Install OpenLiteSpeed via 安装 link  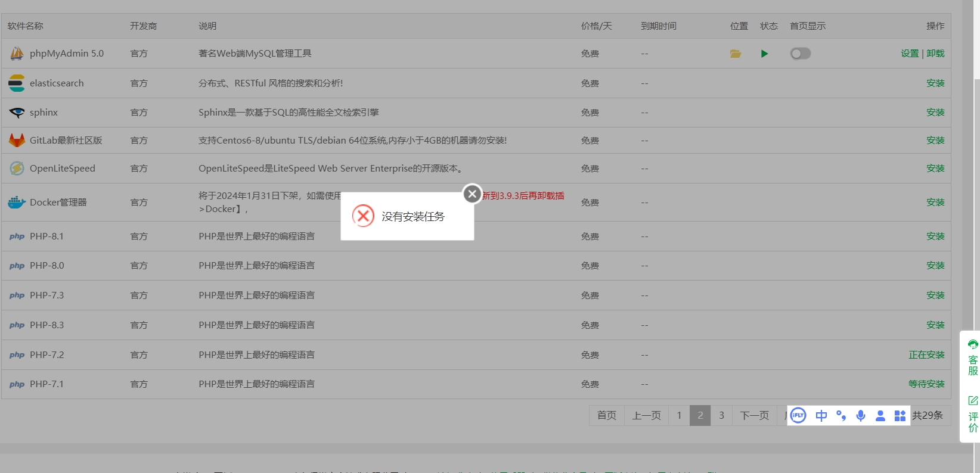[935, 169]
